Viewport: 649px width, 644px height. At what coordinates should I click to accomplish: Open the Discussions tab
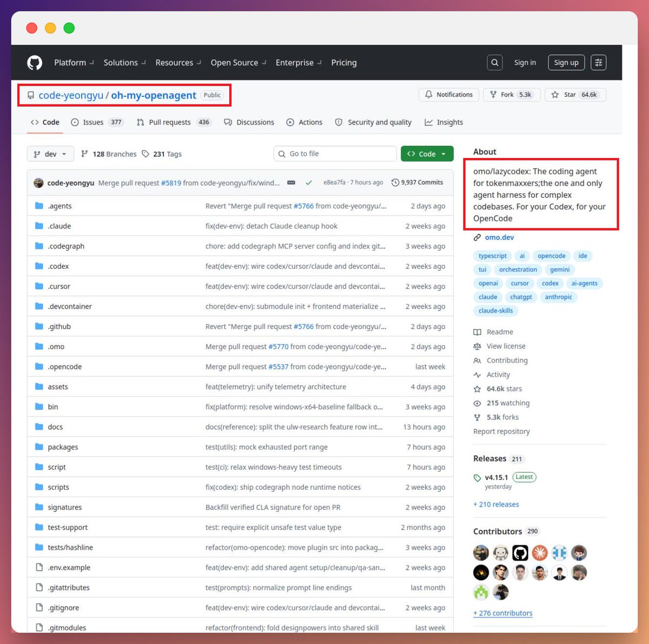(249, 122)
